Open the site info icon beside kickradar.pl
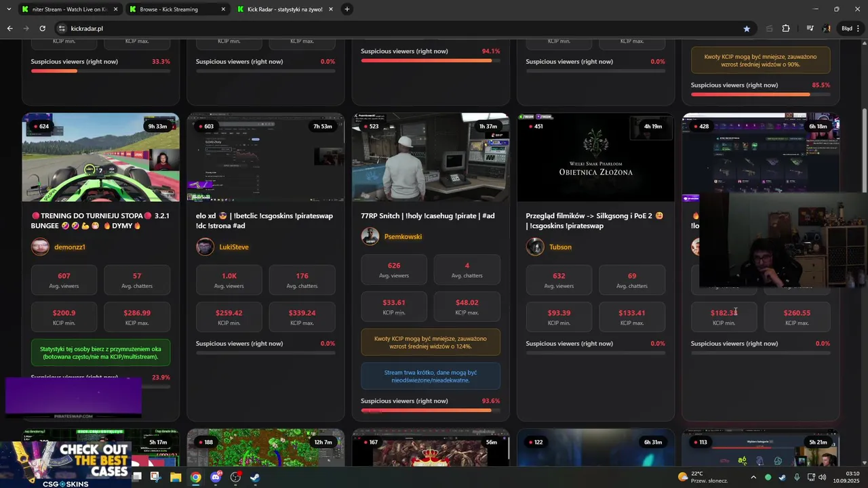The height and width of the screenshot is (488, 868). point(62,28)
